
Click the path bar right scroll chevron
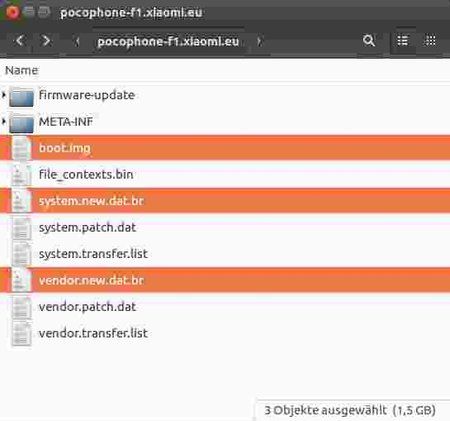[x=259, y=42]
